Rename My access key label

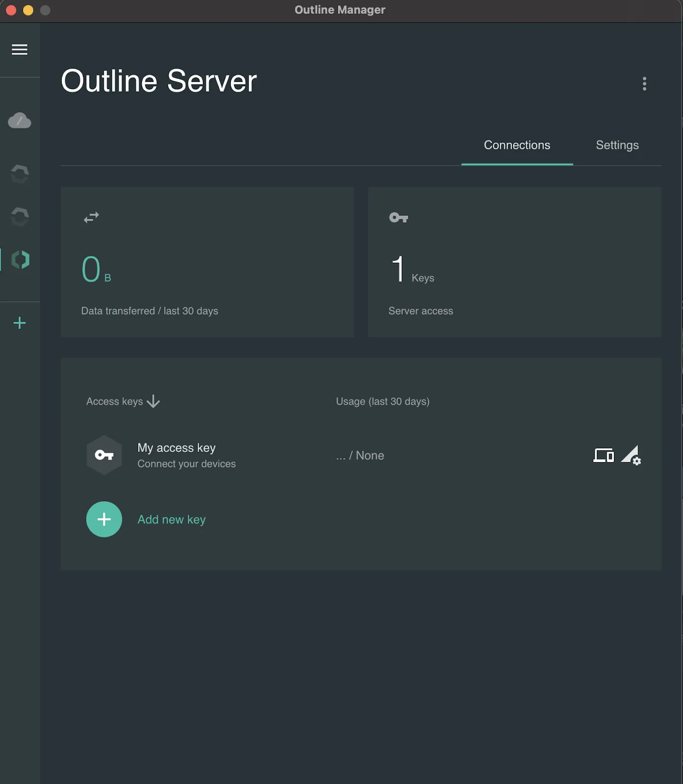176,448
